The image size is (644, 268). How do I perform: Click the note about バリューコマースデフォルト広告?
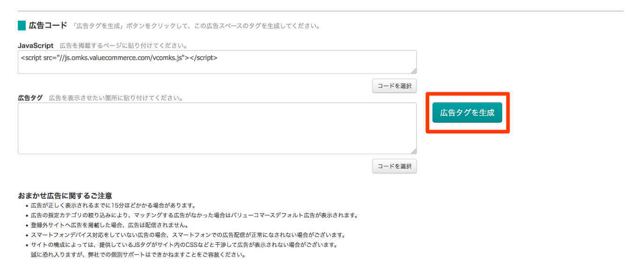pos(194,216)
